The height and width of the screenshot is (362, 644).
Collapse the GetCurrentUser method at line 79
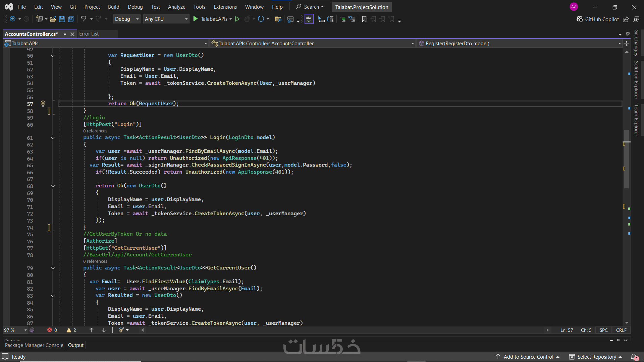(53, 268)
